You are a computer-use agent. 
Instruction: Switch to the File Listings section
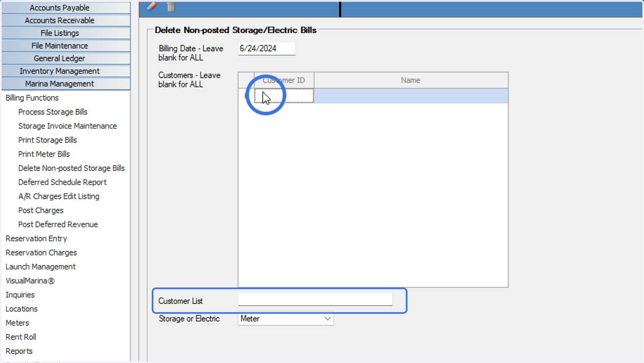pos(65,33)
